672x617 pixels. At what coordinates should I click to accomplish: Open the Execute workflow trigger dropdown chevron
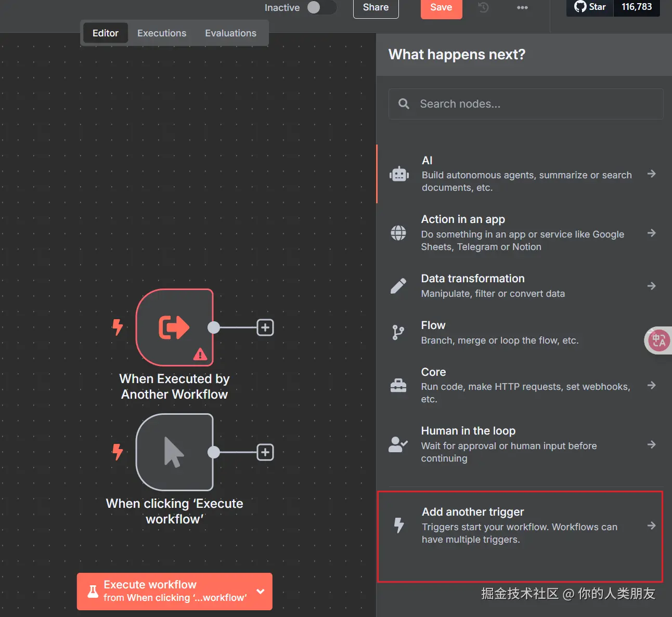point(261,592)
